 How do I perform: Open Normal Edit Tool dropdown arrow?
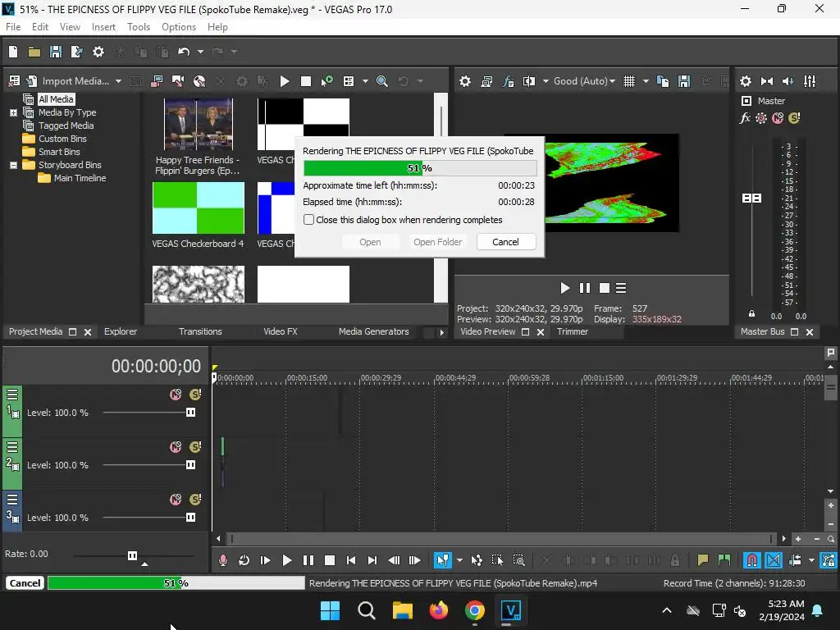(x=459, y=560)
